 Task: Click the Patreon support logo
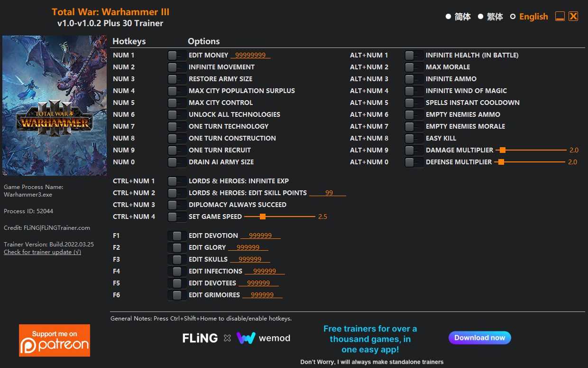[55, 340]
